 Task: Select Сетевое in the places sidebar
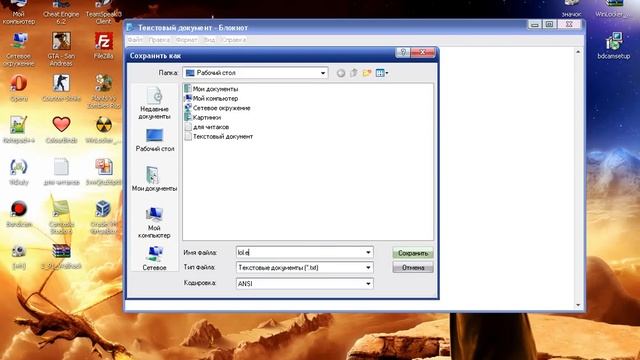coord(154,259)
